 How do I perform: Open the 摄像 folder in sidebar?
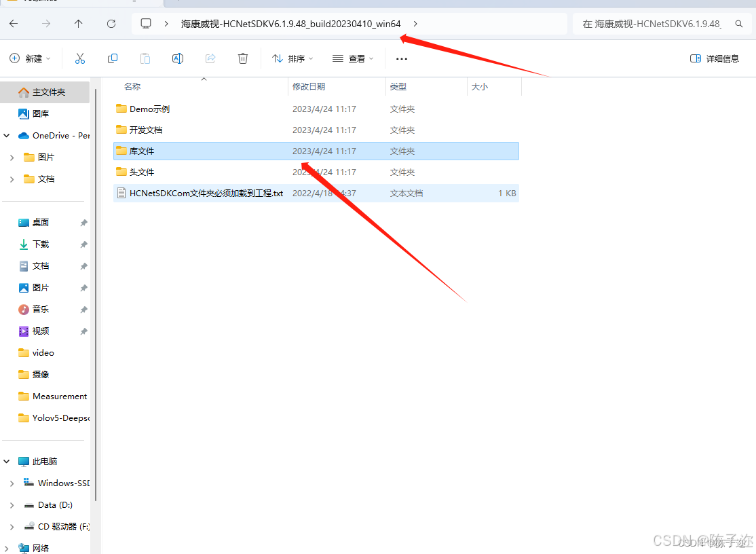(33, 374)
